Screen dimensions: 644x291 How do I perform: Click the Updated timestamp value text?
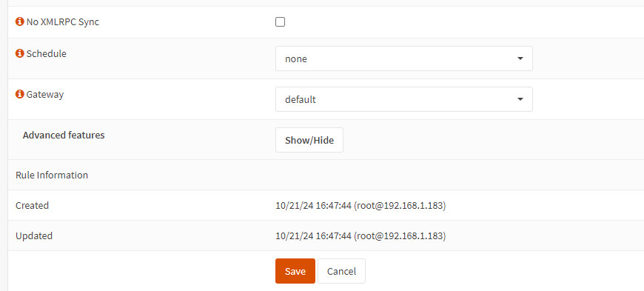360,235
